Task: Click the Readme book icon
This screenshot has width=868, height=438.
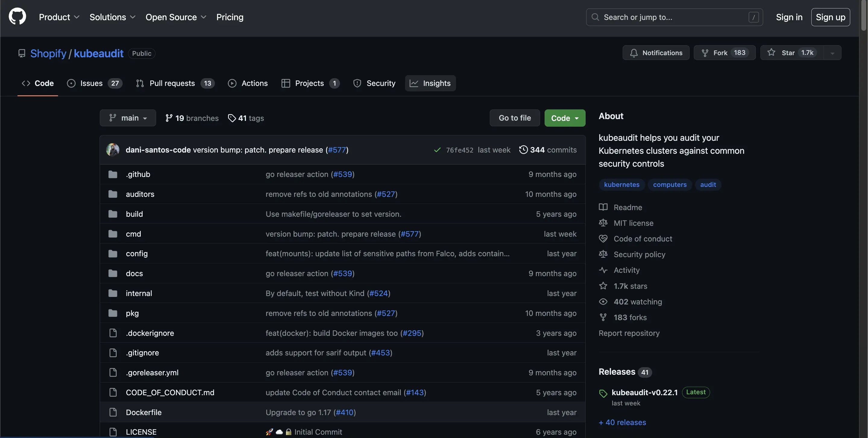Action: [x=603, y=207]
